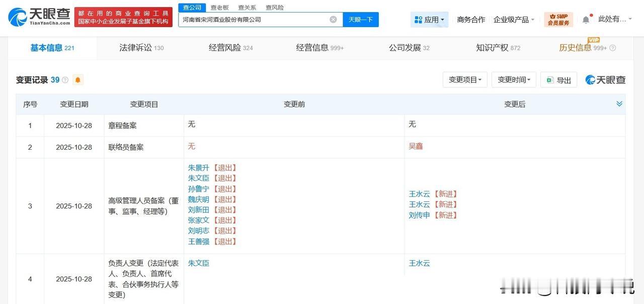The image size is (644, 304).
Task: Open the 变更时间 filter dropdown
Action: pyautogui.click(x=514, y=80)
